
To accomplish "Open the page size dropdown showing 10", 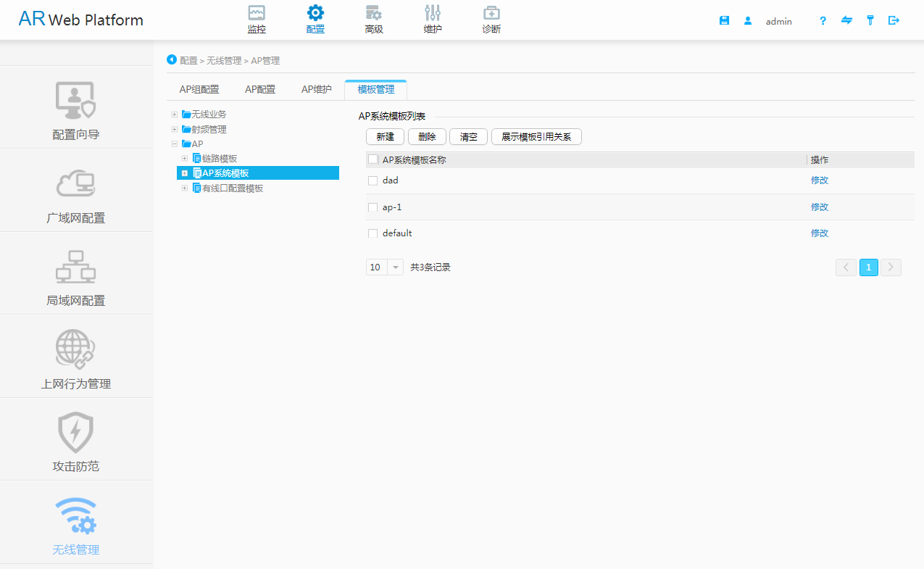I will pyautogui.click(x=394, y=267).
